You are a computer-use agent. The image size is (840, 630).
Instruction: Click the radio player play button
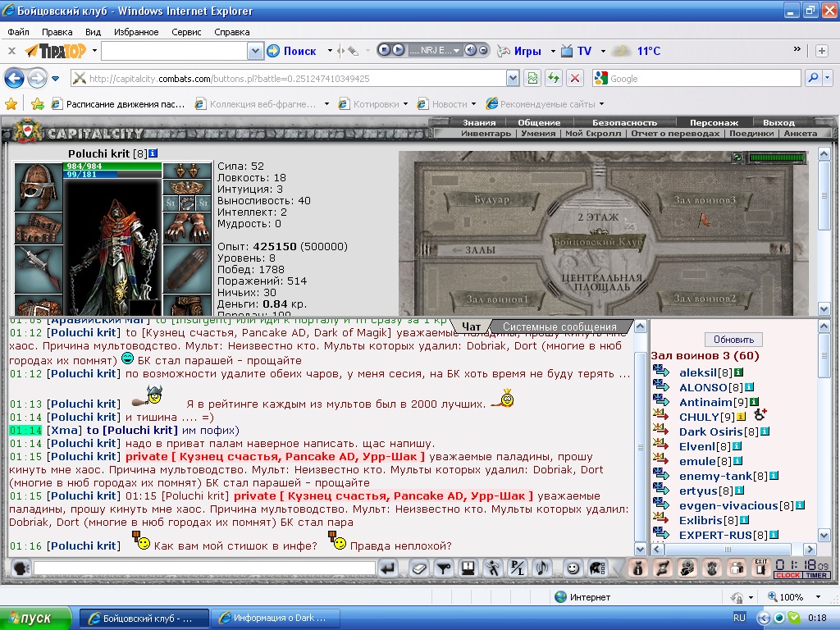pos(398,50)
